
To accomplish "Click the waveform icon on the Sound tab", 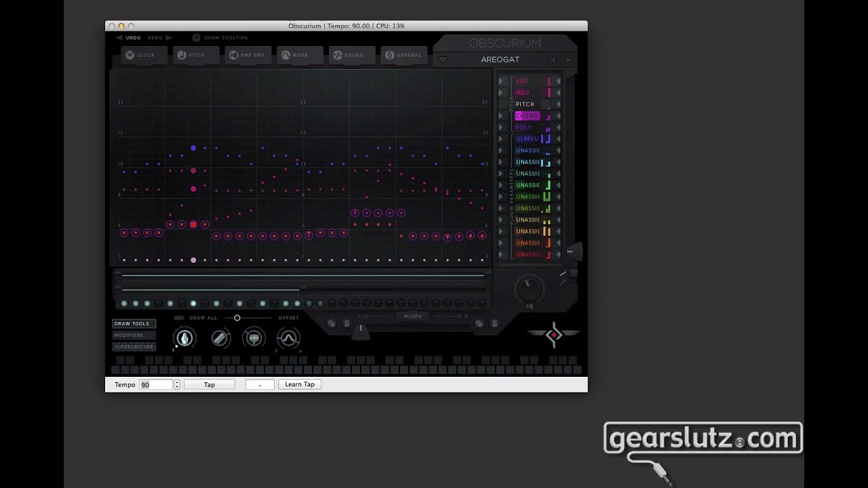I will (338, 55).
